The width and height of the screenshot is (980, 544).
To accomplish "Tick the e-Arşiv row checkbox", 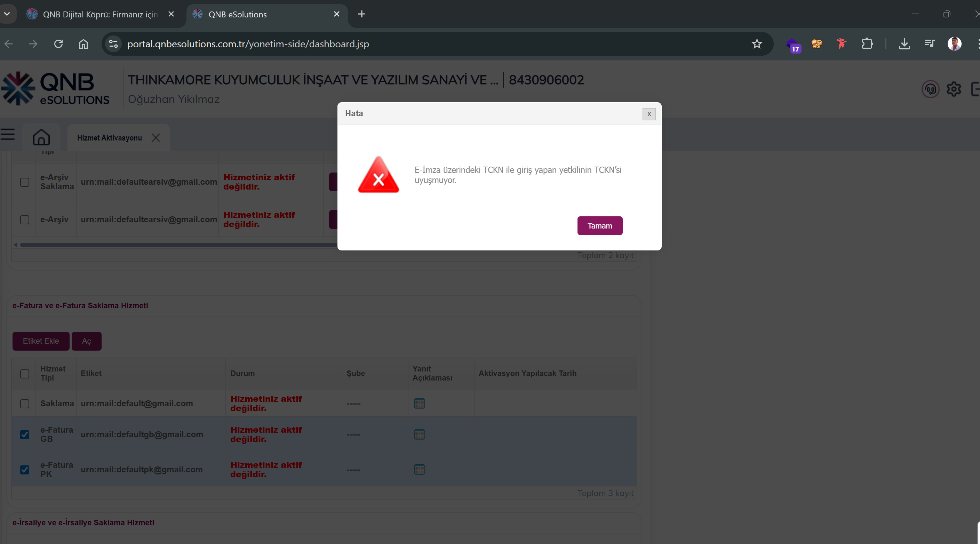I will click(x=25, y=220).
